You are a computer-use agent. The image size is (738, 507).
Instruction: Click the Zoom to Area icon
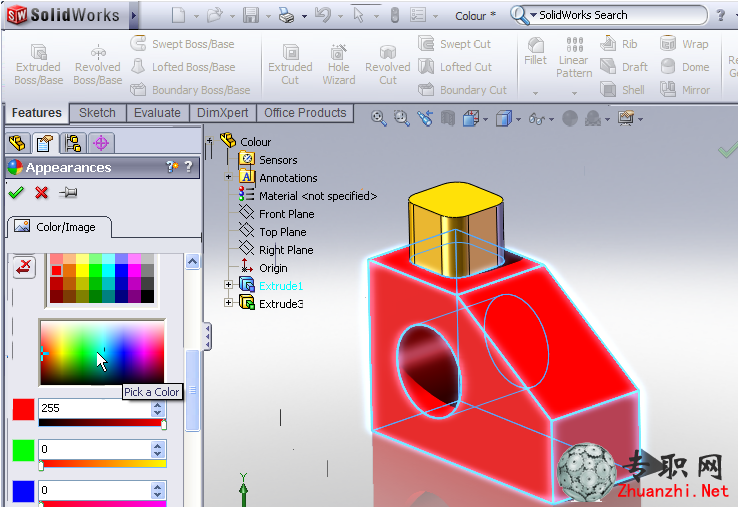401,118
